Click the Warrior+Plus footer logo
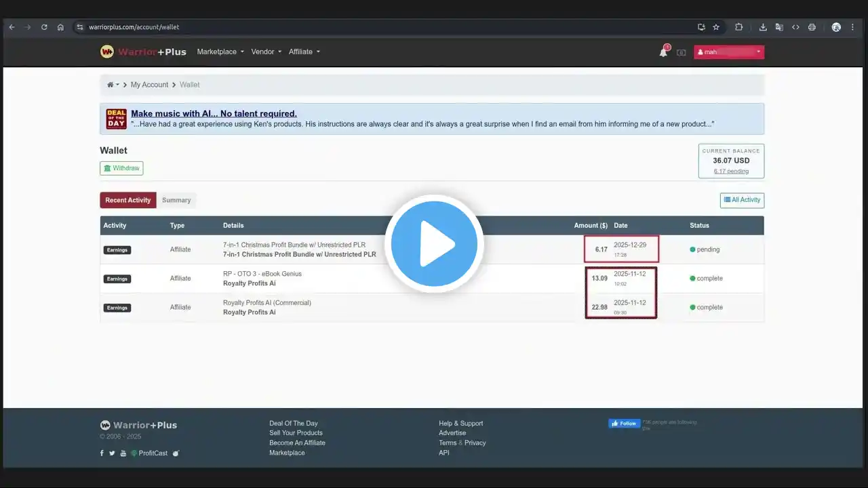This screenshot has width=868, height=488. tap(138, 425)
